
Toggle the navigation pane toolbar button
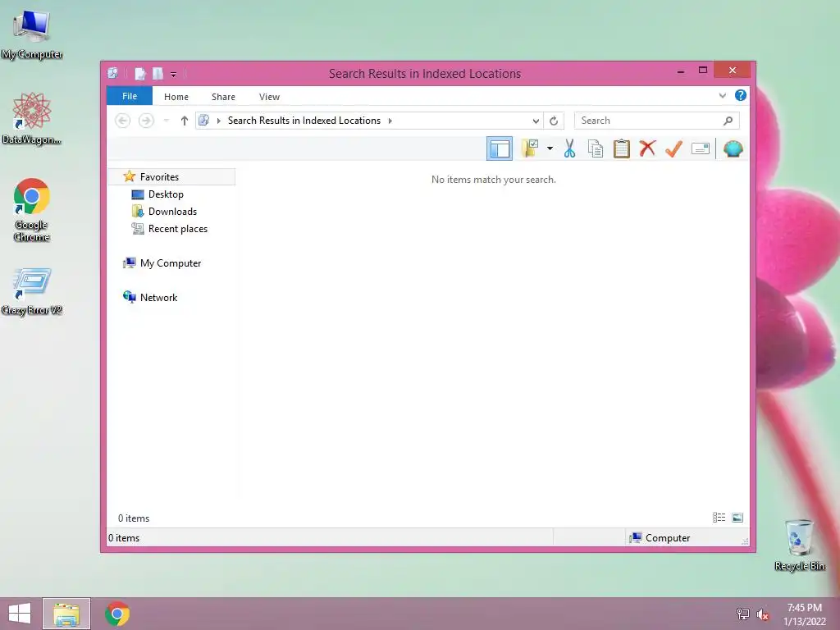tap(500, 148)
